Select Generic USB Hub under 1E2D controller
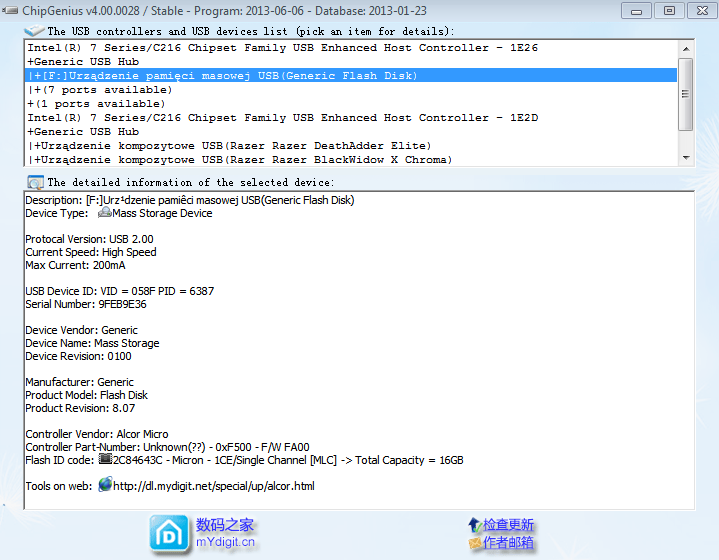 [x=351, y=132]
